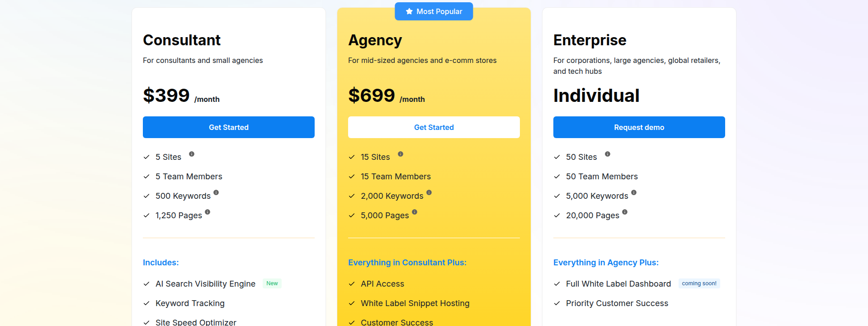The image size is (868, 326).
Task: Click the info icon next to 5 Sites
Action: coord(192,154)
